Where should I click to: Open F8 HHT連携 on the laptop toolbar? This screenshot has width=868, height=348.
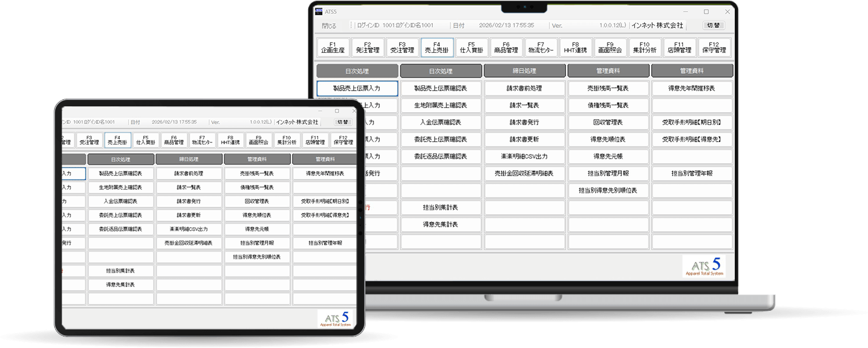pos(575,48)
